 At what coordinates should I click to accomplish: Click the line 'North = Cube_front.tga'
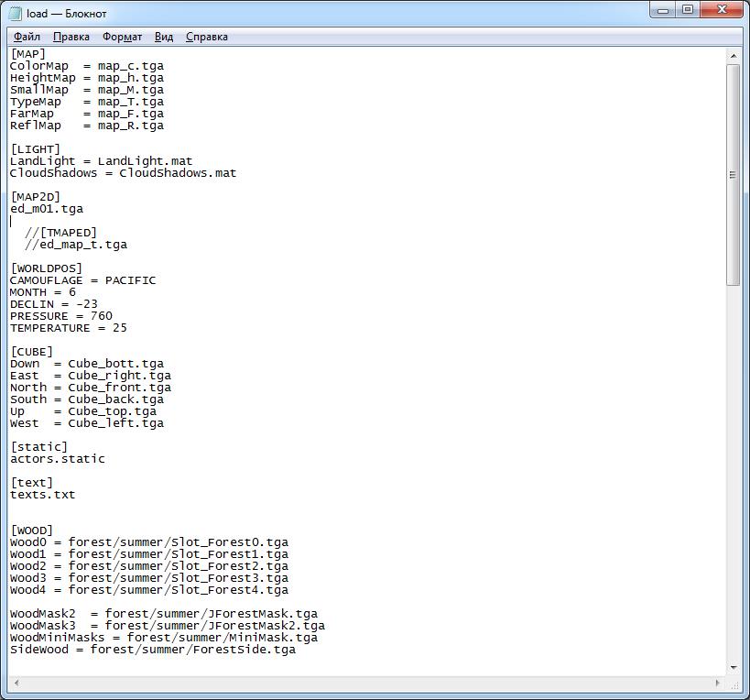pos(91,388)
